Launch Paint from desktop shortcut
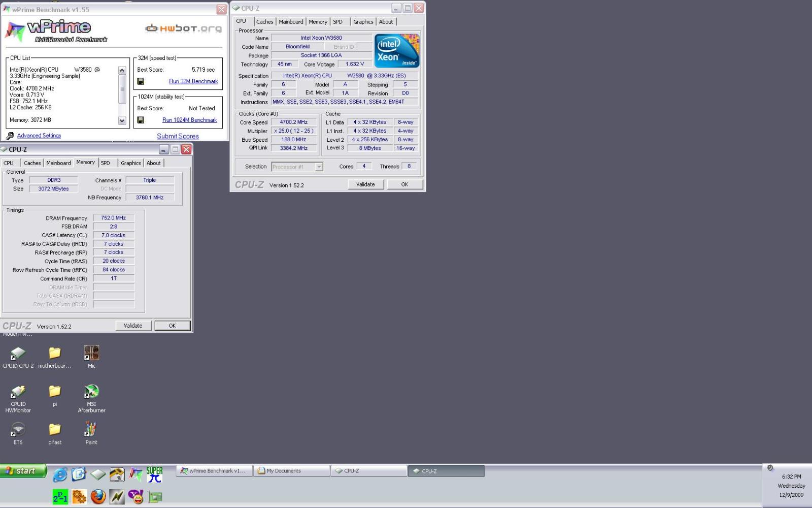 coord(91,434)
